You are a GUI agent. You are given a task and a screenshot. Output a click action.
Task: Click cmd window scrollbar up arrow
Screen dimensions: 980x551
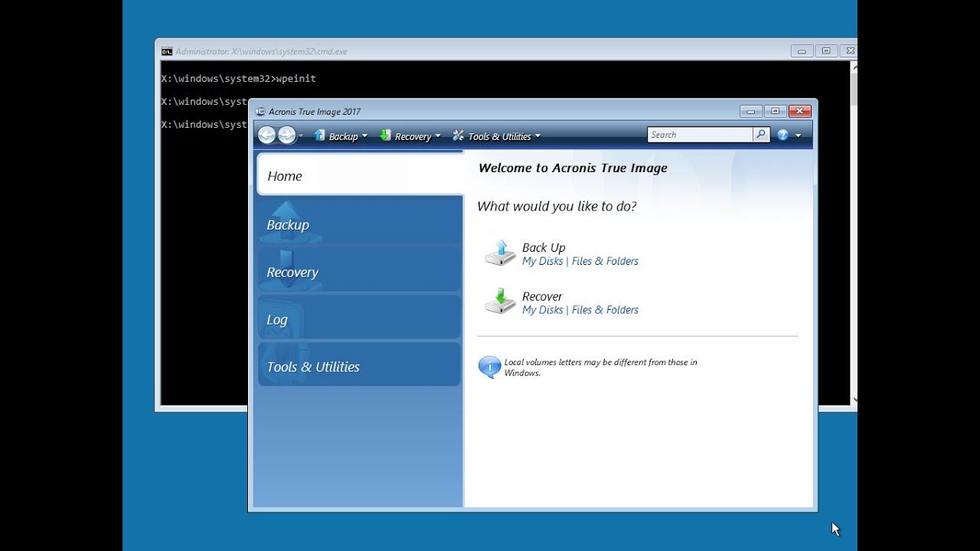(854, 67)
